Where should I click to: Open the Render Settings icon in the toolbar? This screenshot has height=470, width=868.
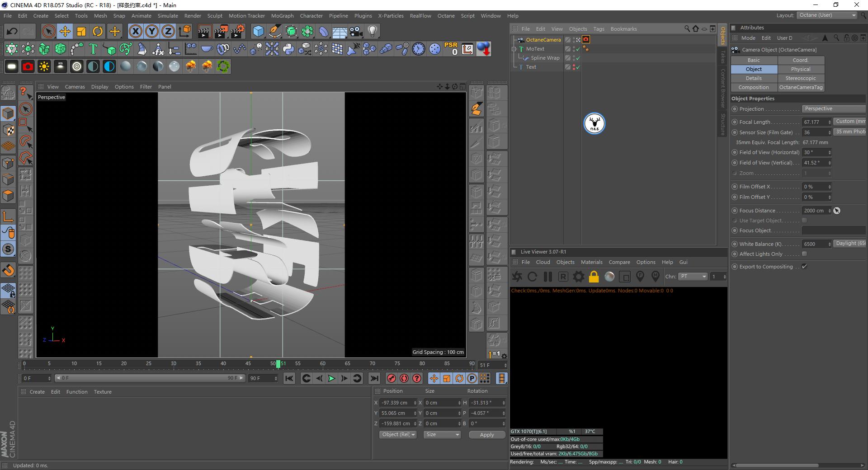point(236,31)
